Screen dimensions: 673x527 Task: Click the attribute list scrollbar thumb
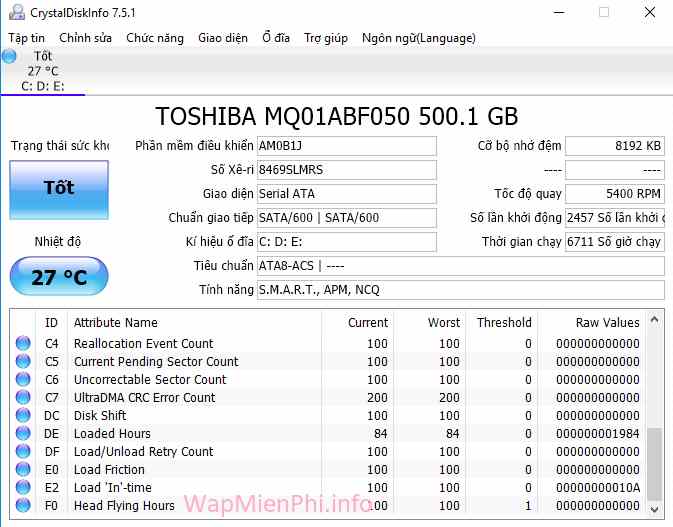pyautogui.click(x=655, y=464)
